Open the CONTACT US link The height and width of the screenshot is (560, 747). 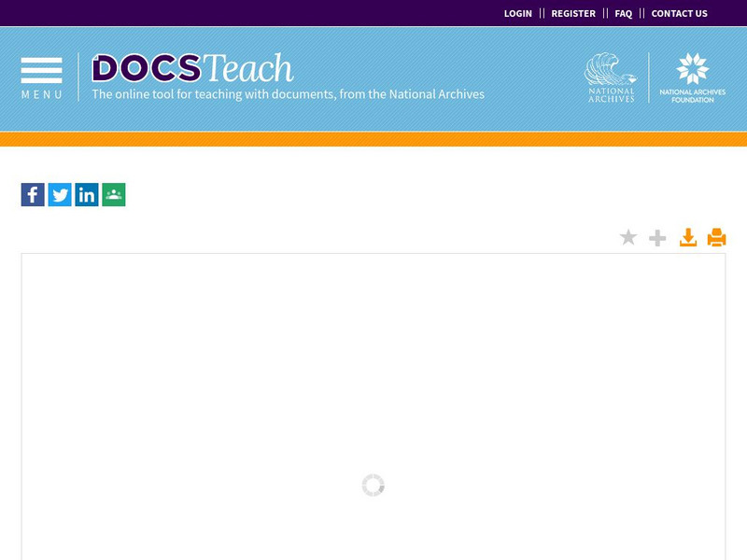(680, 13)
